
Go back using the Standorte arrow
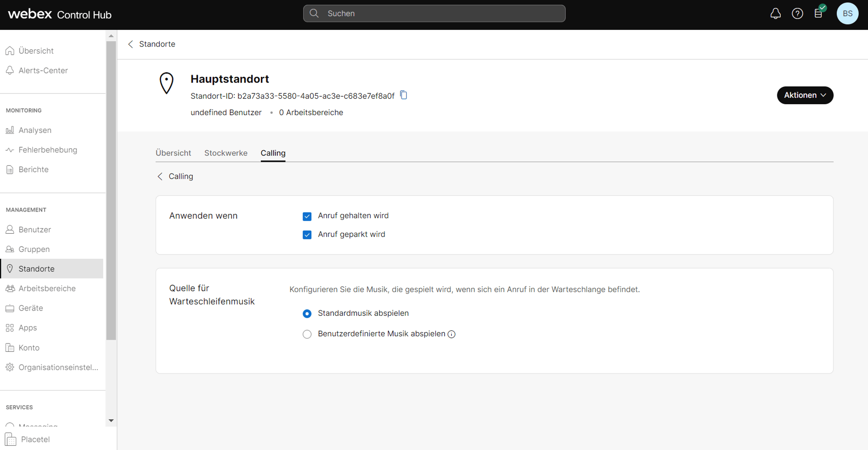coord(131,44)
